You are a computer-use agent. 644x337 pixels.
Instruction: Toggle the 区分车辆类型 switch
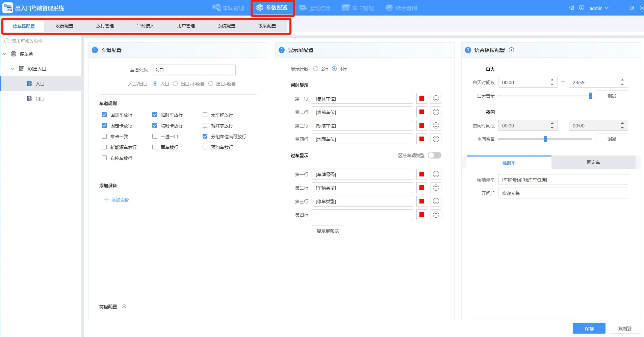(434, 155)
